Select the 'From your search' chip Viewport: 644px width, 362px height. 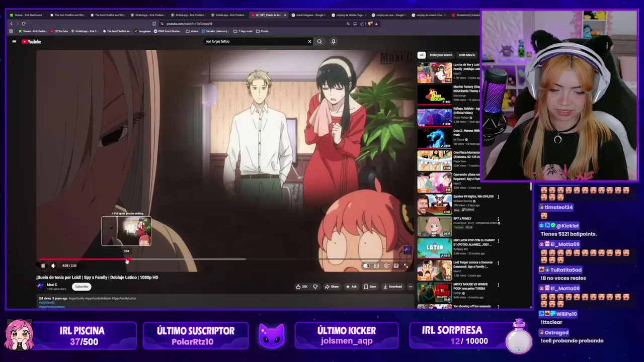click(441, 55)
